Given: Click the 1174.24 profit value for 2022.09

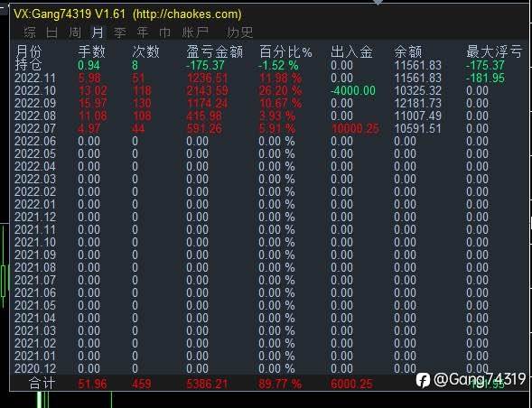Looking at the screenshot, I should [x=208, y=103].
